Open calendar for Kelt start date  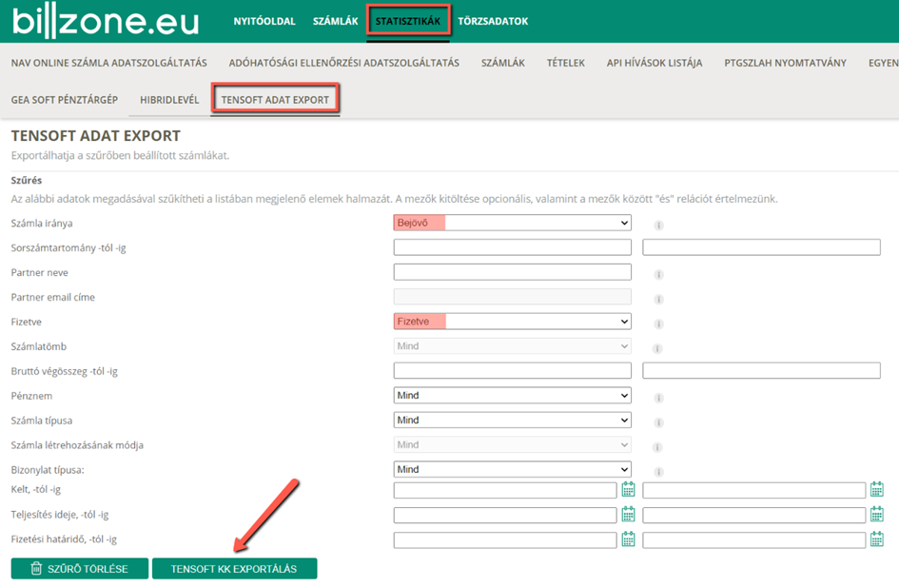click(629, 489)
